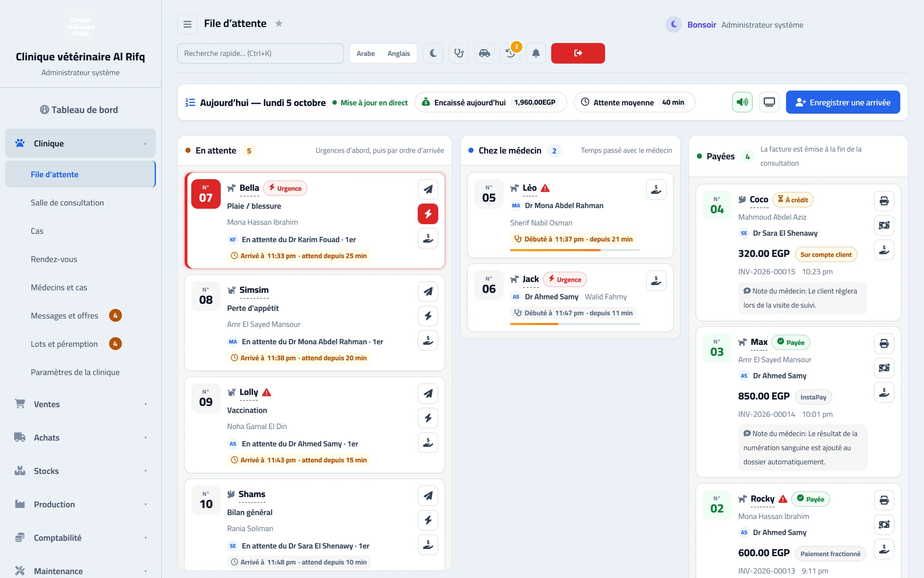Screen dimensions: 924x578
Task: Open payment hand icon on Shams card
Action: (428, 545)
